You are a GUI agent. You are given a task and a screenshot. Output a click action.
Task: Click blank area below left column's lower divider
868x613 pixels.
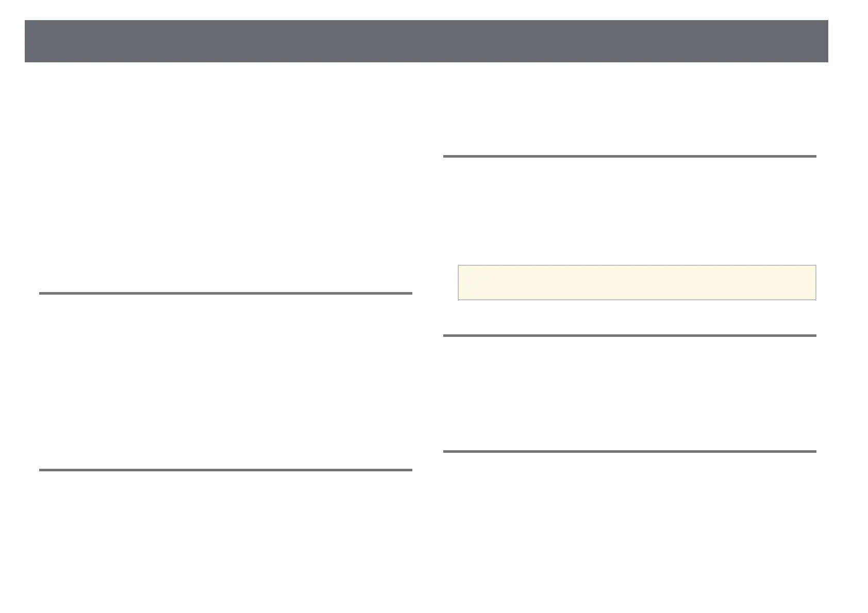(226, 536)
